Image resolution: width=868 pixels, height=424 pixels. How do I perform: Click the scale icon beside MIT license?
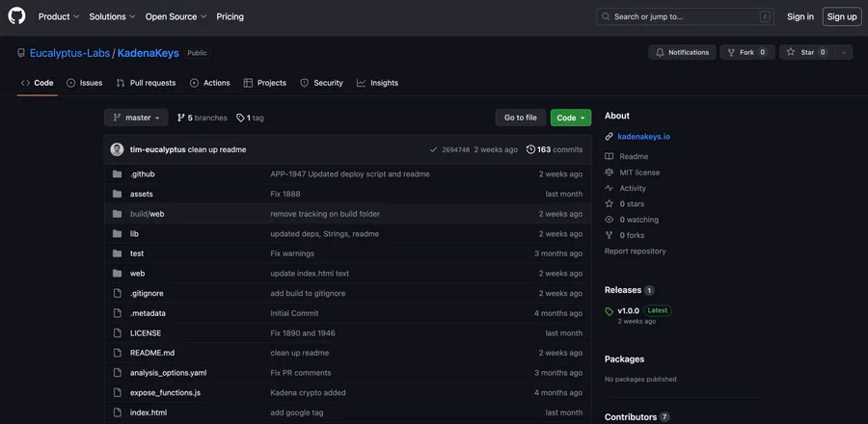[609, 172]
